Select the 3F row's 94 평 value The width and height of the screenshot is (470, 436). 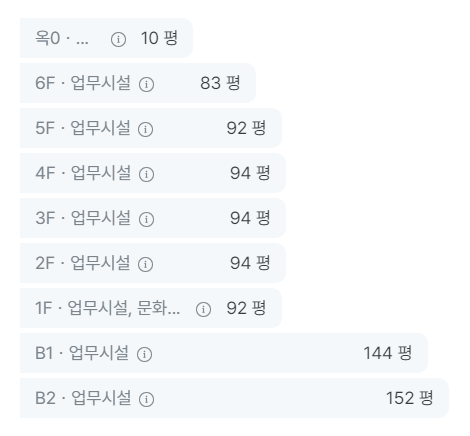(x=250, y=218)
